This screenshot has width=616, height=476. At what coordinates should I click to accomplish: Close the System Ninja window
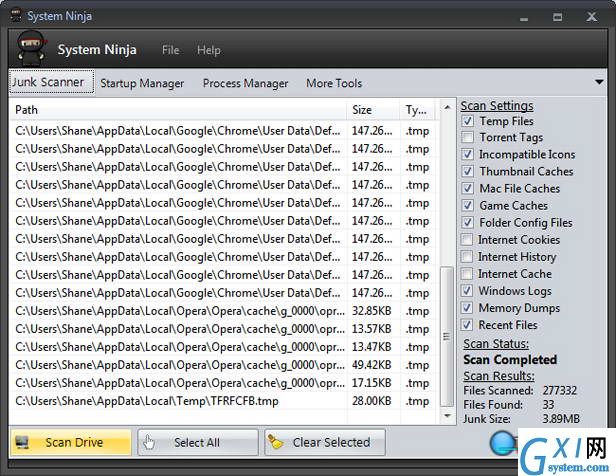click(592, 17)
